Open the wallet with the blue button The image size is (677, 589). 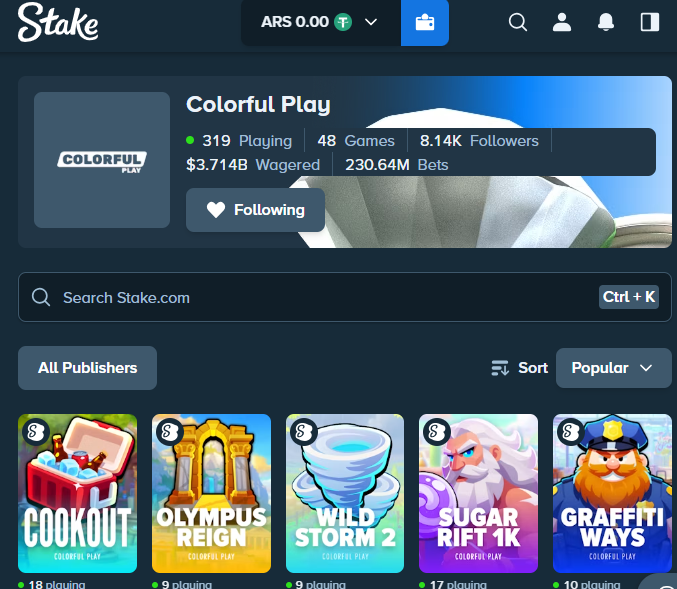tap(425, 22)
